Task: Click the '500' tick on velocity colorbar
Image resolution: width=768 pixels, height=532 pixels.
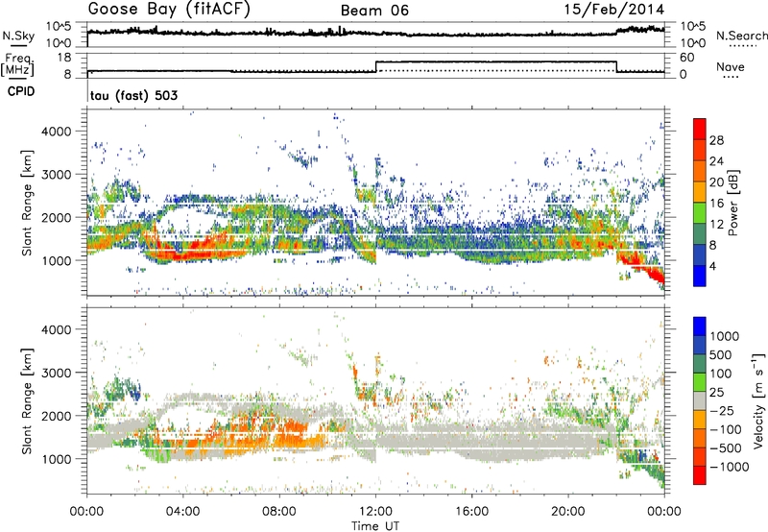Action: tap(721, 354)
